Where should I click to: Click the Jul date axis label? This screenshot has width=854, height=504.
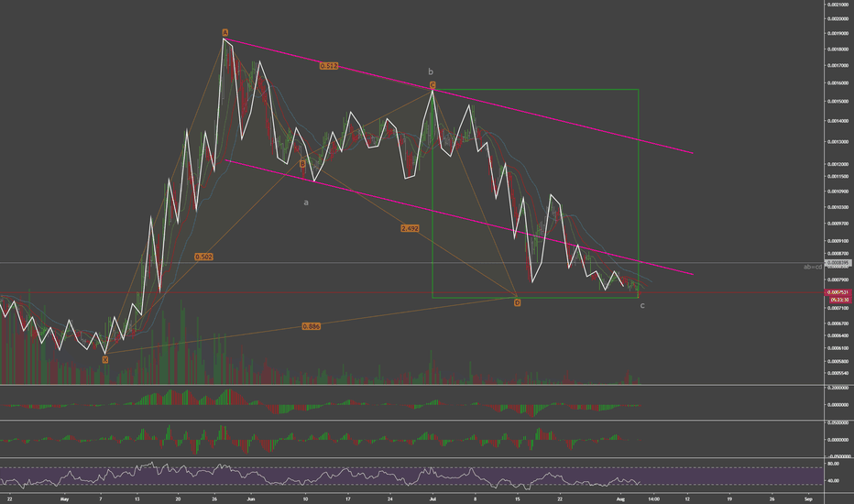click(432, 499)
